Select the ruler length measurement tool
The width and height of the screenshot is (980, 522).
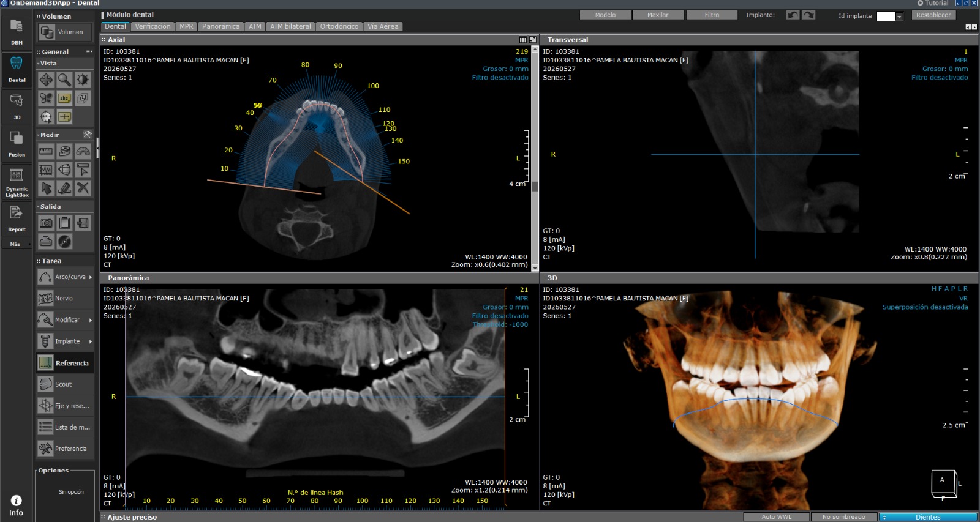(46, 151)
